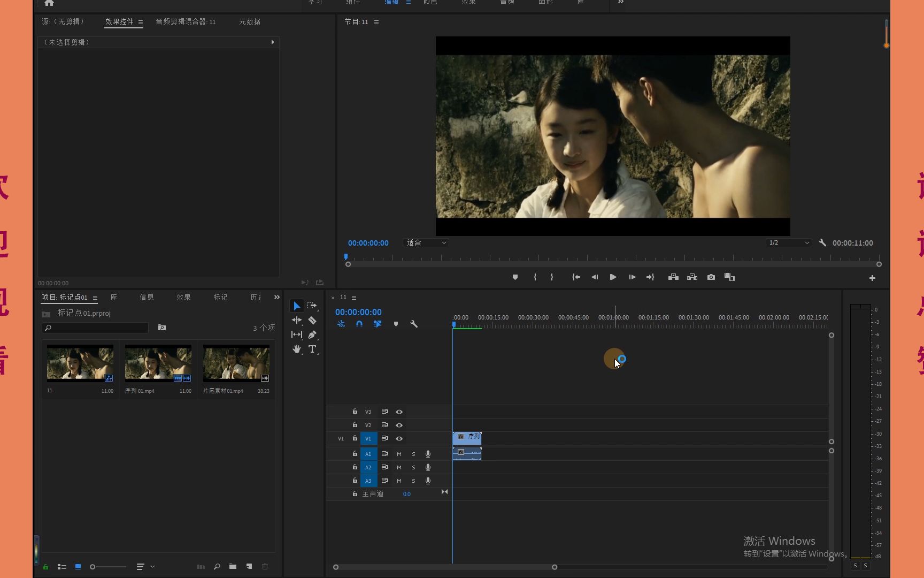Screen dimensions: 924x578
Task: Open the 适合 zoom level dropdown
Action: click(426, 243)
